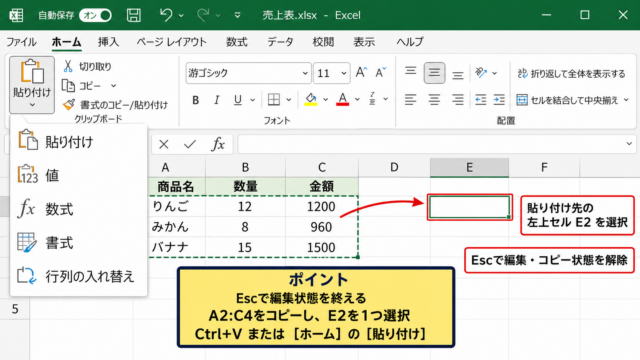640x360 pixels.
Task: Center text horizontally
Action: pos(434,100)
